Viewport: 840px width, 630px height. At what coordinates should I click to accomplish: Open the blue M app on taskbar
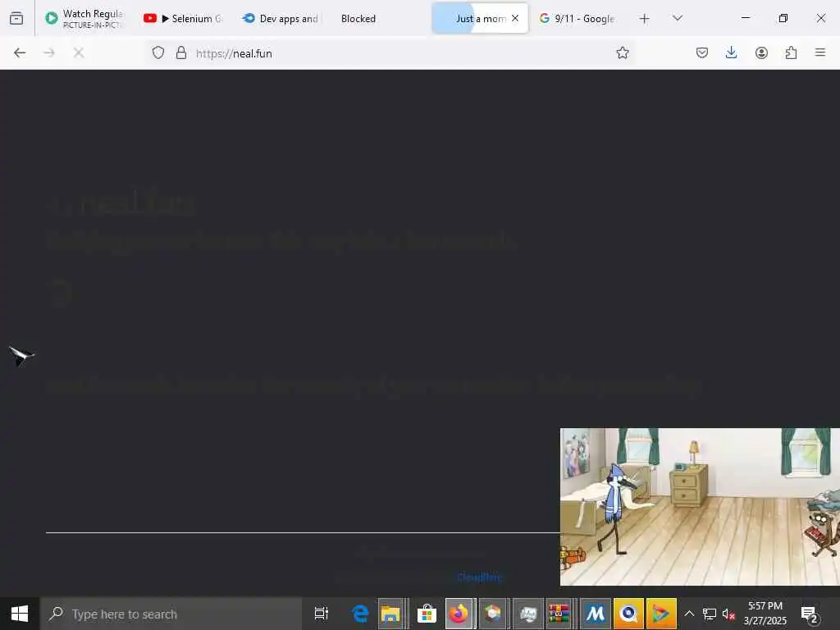tap(595, 614)
